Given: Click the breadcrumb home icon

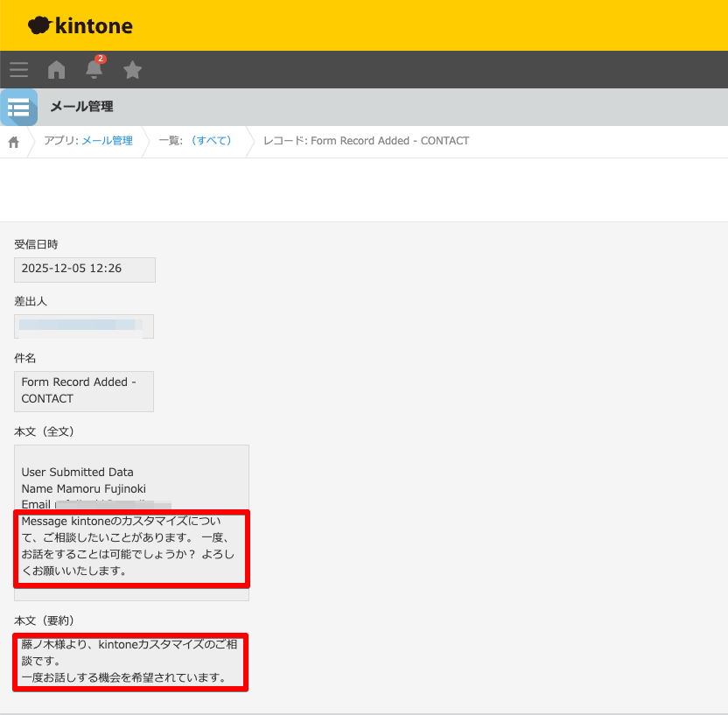Looking at the screenshot, I should [x=12, y=141].
